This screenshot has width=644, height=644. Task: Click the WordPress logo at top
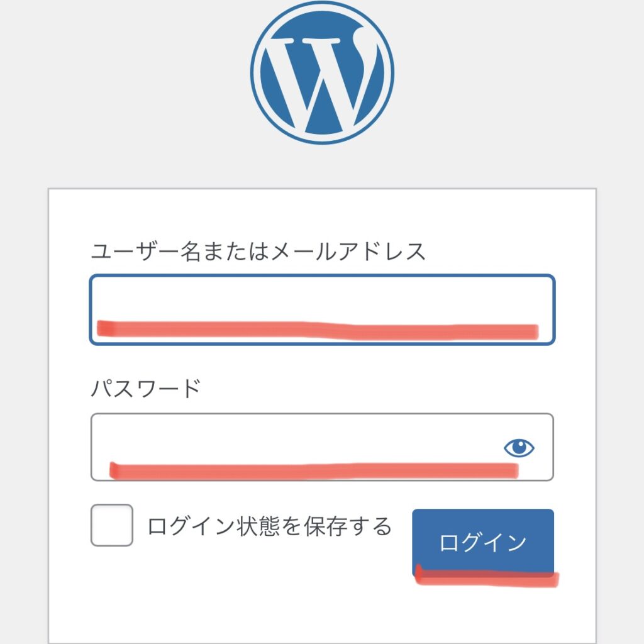tap(322, 73)
